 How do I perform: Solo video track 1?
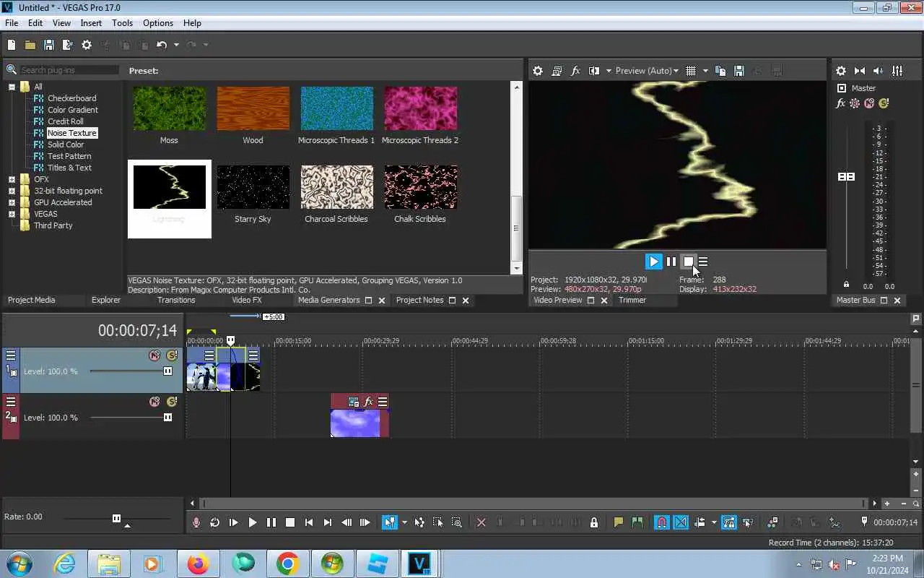[x=171, y=355]
